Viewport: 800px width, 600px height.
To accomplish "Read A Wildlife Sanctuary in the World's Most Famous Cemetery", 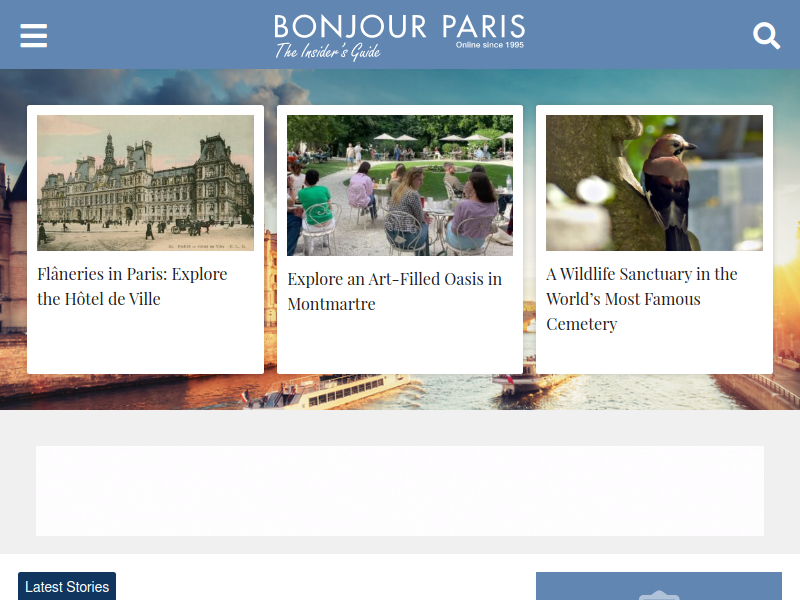I will tap(641, 299).
